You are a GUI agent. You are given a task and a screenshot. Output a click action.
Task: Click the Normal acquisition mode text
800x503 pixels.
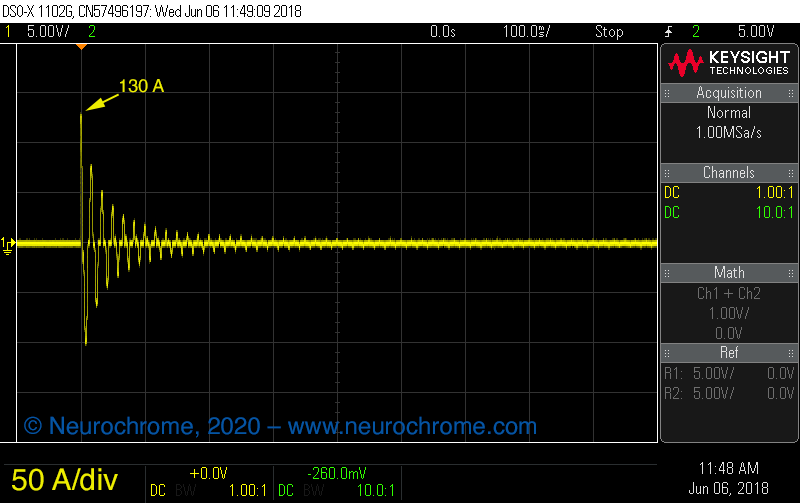coord(729,113)
